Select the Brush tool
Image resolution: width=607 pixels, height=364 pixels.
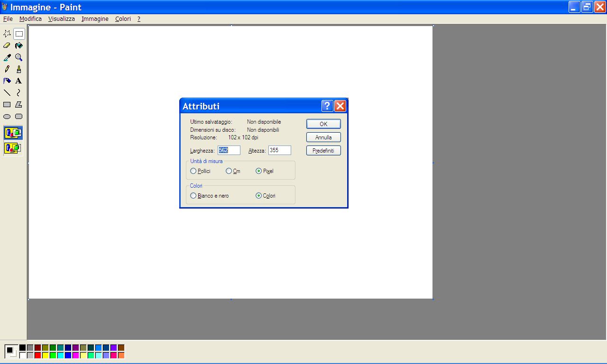point(19,69)
